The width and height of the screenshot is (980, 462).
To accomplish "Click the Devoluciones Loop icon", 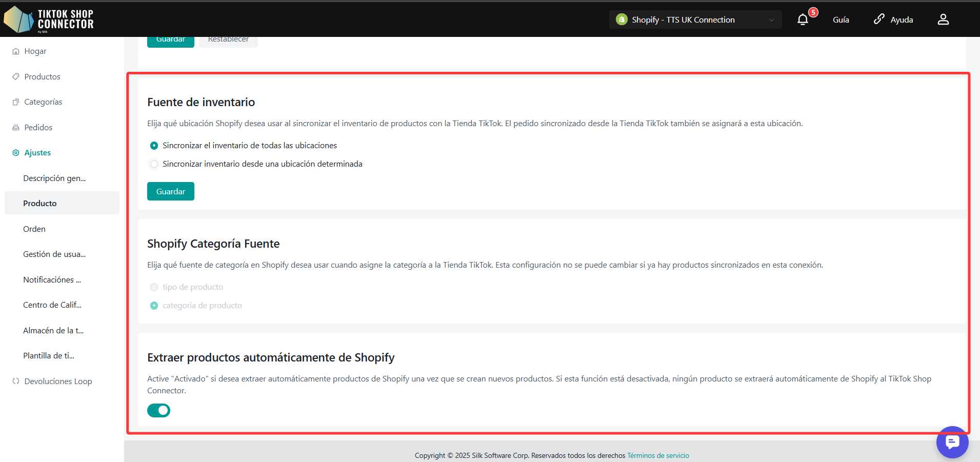I will click(x=16, y=381).
